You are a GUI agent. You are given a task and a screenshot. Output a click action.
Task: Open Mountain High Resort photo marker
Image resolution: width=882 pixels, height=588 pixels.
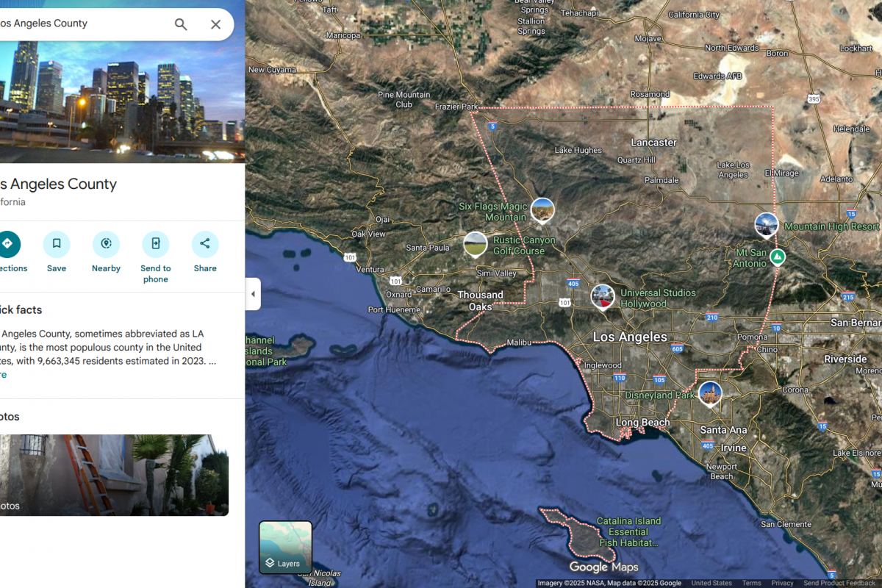pyautogui.click(x=767, y=225)
